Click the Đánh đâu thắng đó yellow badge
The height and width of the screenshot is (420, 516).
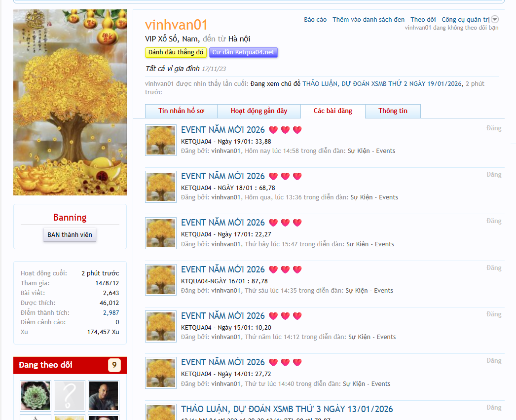176,52
